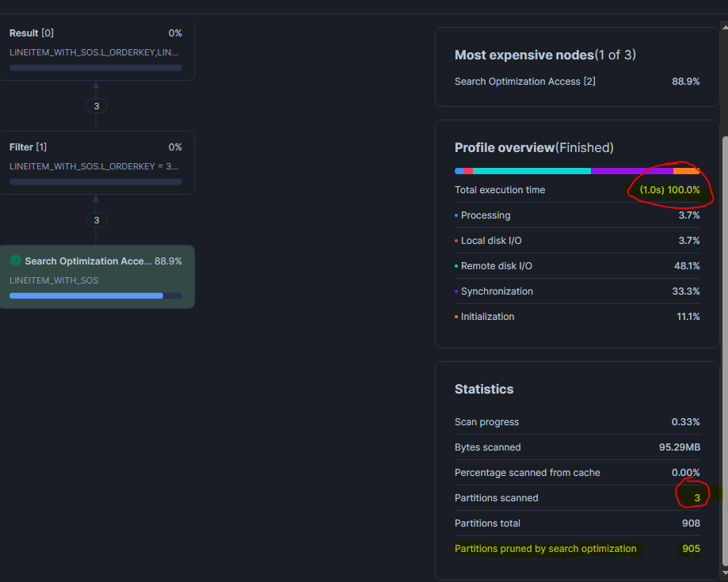Click the Partitions scanned value
Viewport: 728px width, 582px height.
(696, 498)
